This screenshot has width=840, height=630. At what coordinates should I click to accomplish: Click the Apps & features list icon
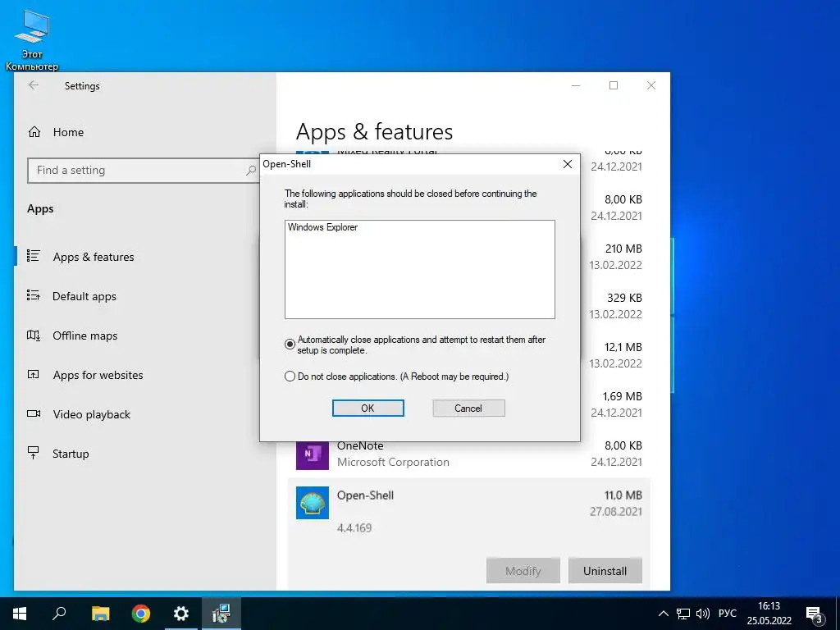(33, 256)
